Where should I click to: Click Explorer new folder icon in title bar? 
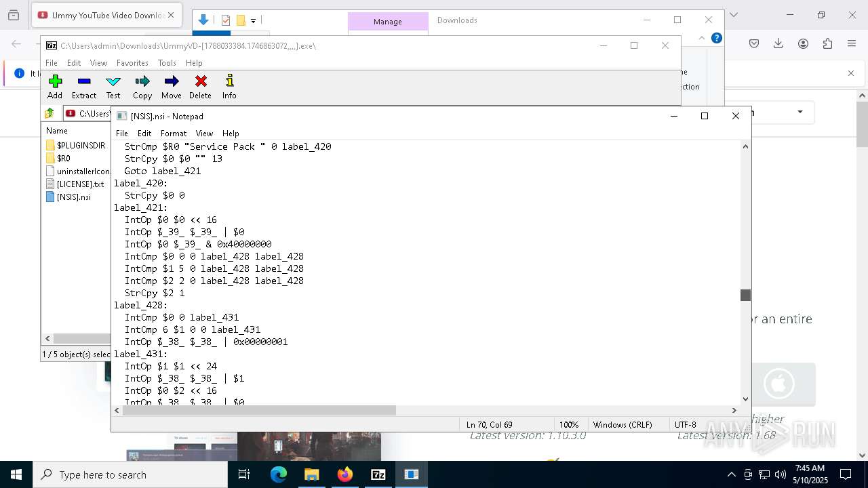click(241, 20)
